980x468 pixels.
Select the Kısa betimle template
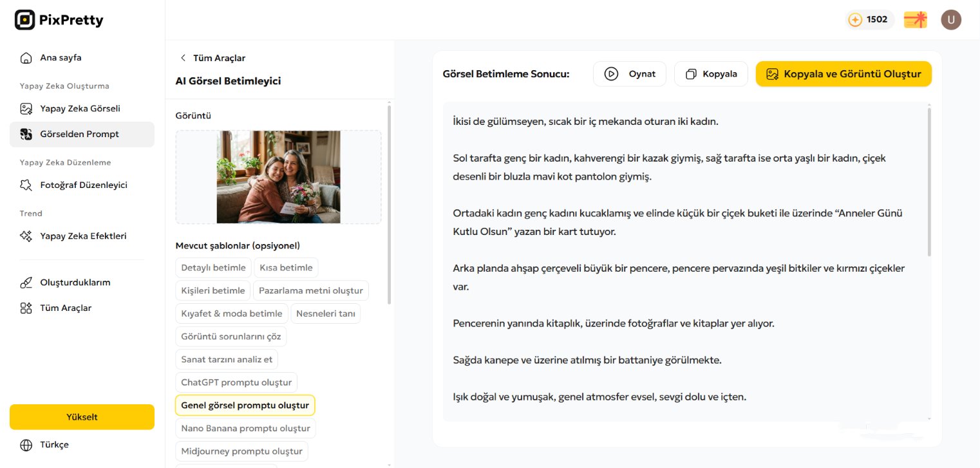pos(286,268)
